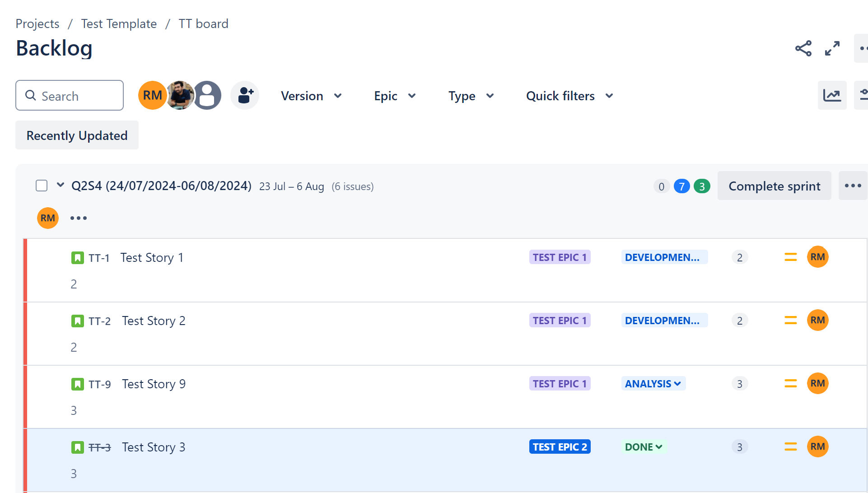Go to the Projects breadcrumb
This screenshot has width=868, height=493.
pyautogui.click(x=37, y=23)
